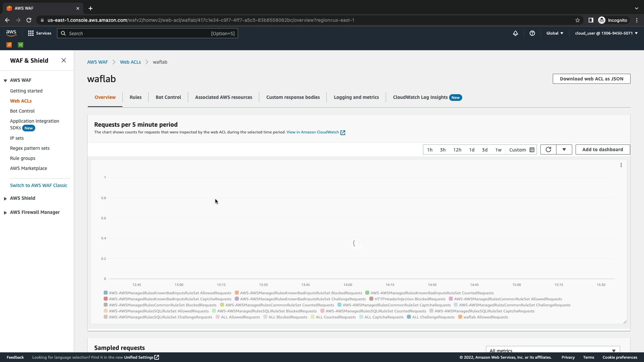The width and height of the screenshot is (644, 362).
Task: Open the chart three-dot options menu
Action: [621, 165]
